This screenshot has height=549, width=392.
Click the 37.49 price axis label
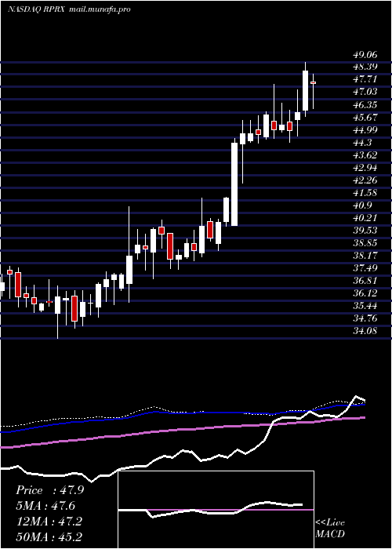365,268
